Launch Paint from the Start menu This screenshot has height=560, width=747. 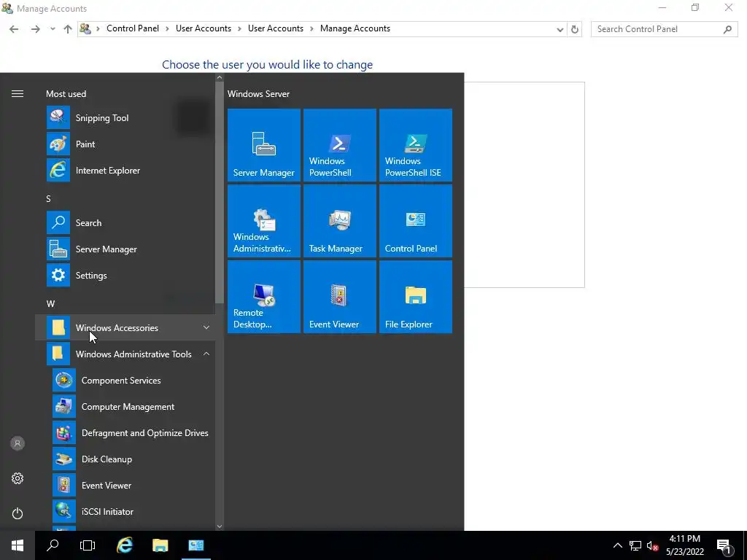click(125, 144)
